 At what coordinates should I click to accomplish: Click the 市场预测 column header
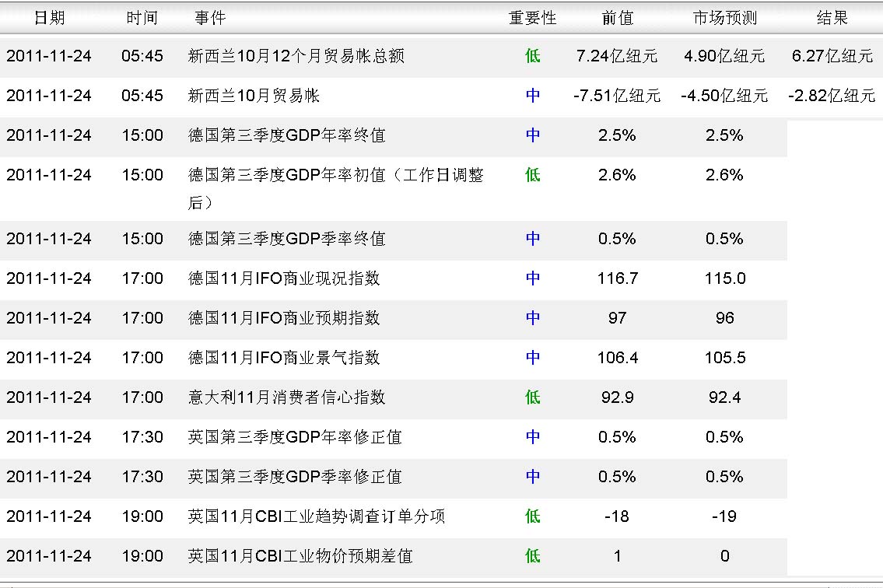click(725, 18)
